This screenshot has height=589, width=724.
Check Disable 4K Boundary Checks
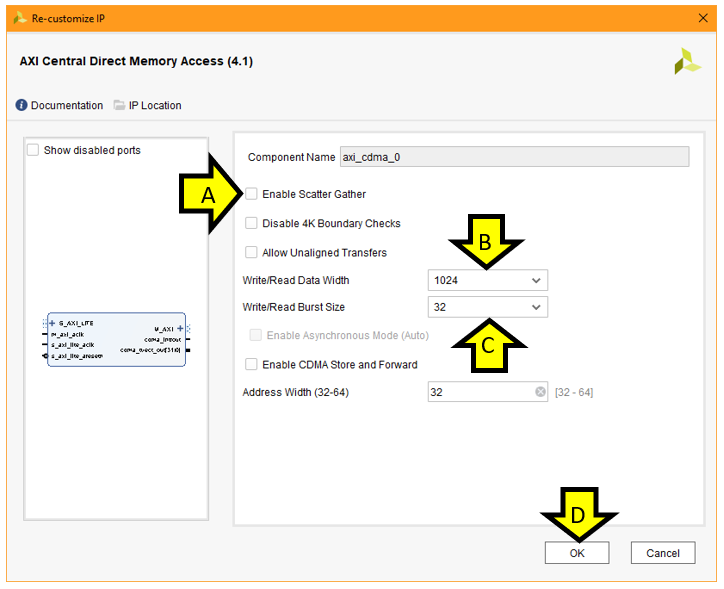tap(252, 223)
